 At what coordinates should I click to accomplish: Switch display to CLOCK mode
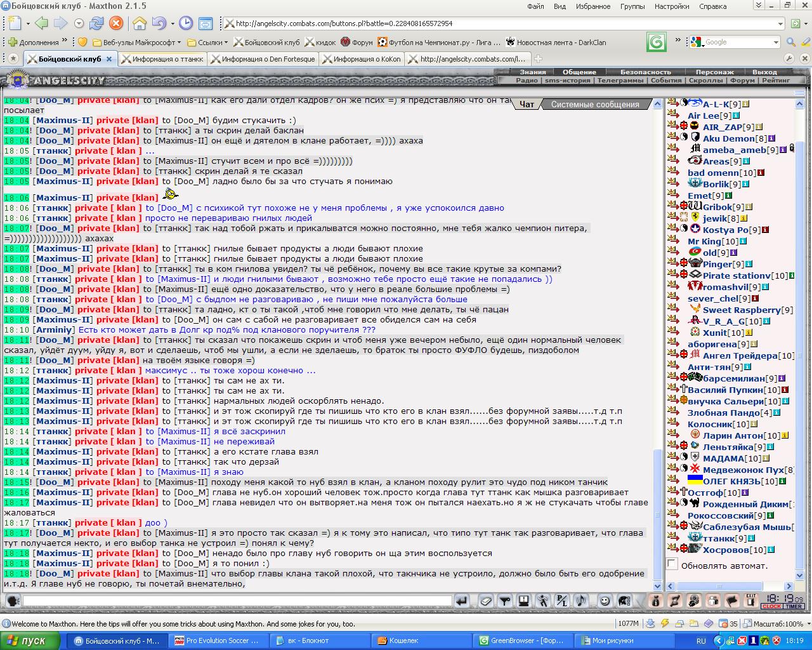[772, 606]
